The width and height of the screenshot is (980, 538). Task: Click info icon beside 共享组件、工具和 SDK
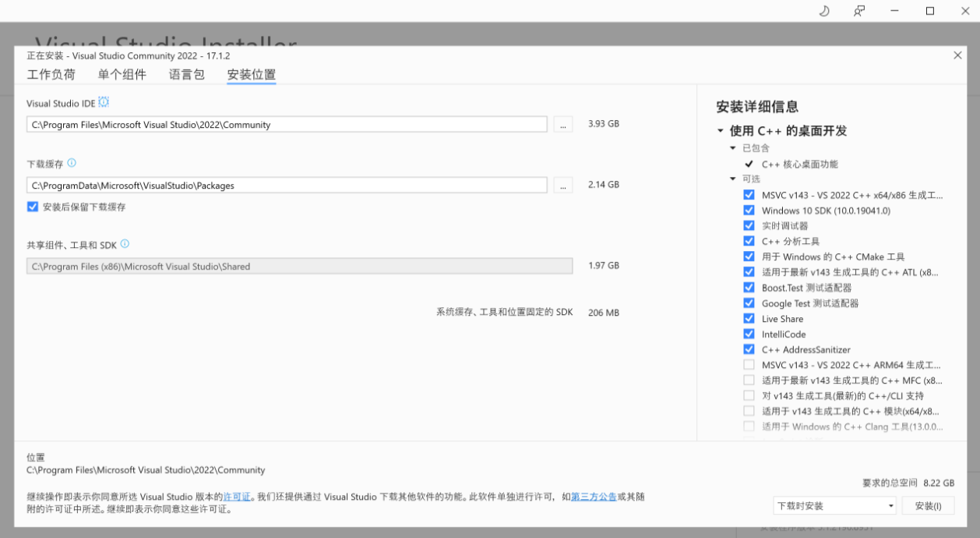click(x=125, y=244)
